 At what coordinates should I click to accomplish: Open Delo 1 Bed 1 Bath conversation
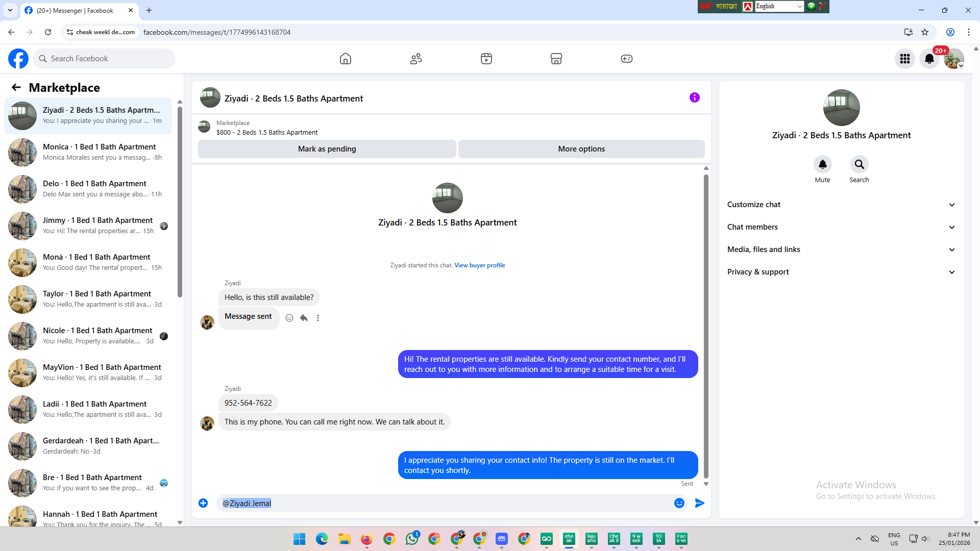(x=88, y=189)
